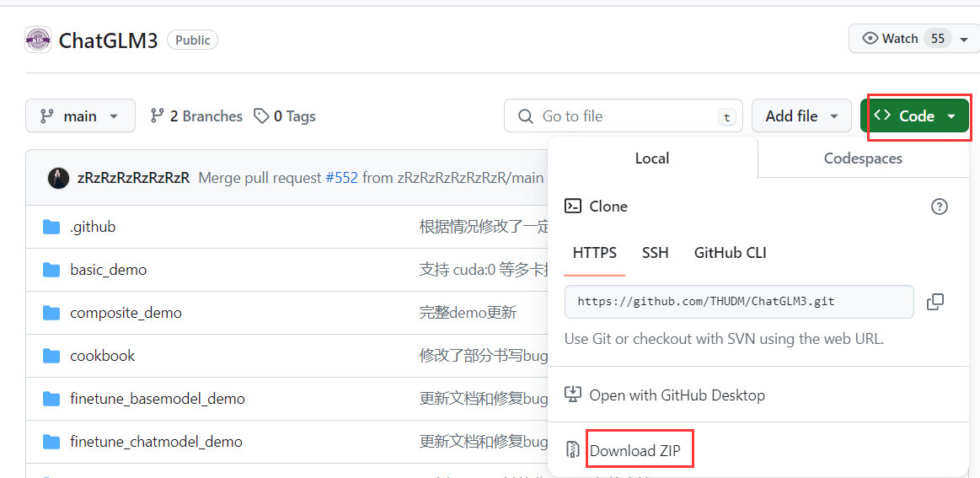Open the zRzRzRzRzRzRzR author link
This screenshot has width=980, height=478.
(133, 178)
